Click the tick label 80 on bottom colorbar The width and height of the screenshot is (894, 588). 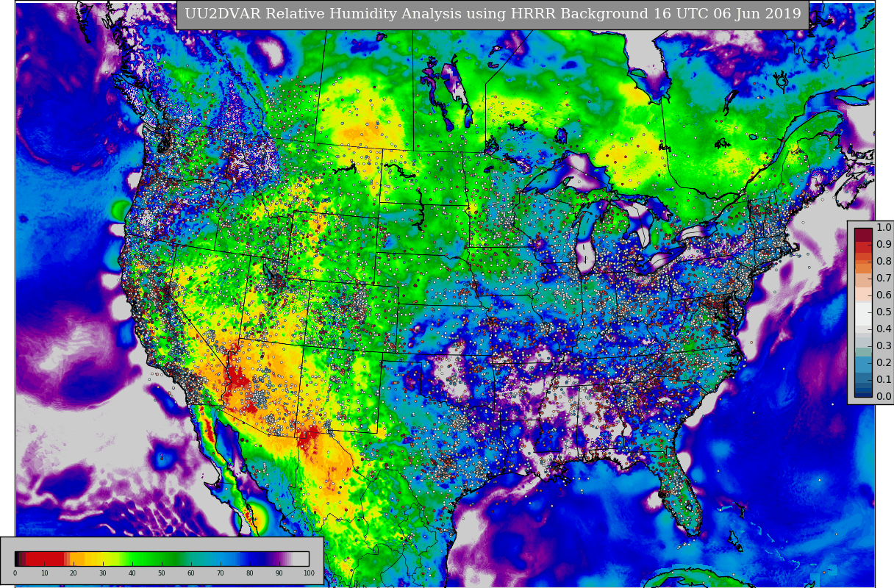(x=250, y=573)
